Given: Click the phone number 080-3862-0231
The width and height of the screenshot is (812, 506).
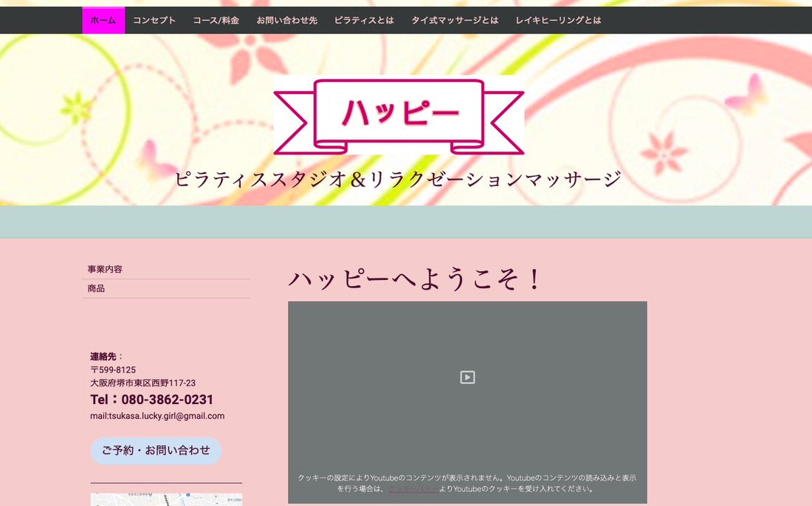Looking at the screenshot, I should click(x=167, y=400).
